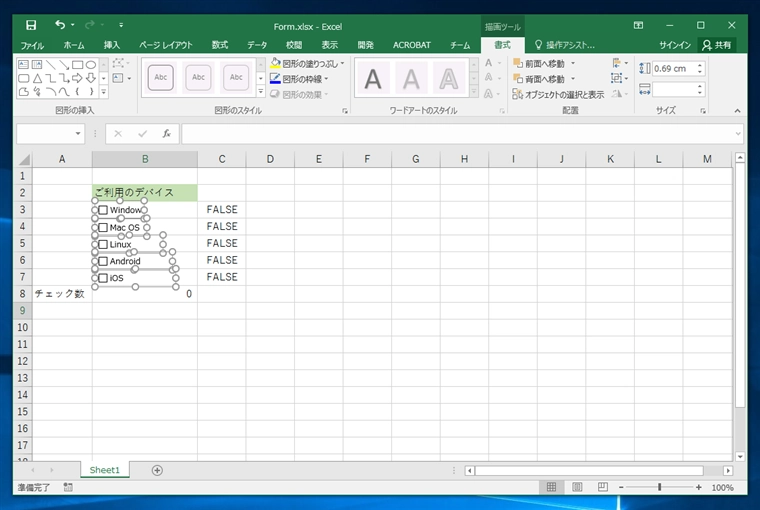Click the Undo arrow icon
This screenshot has width=760, height=510.
tap(60, 25)
